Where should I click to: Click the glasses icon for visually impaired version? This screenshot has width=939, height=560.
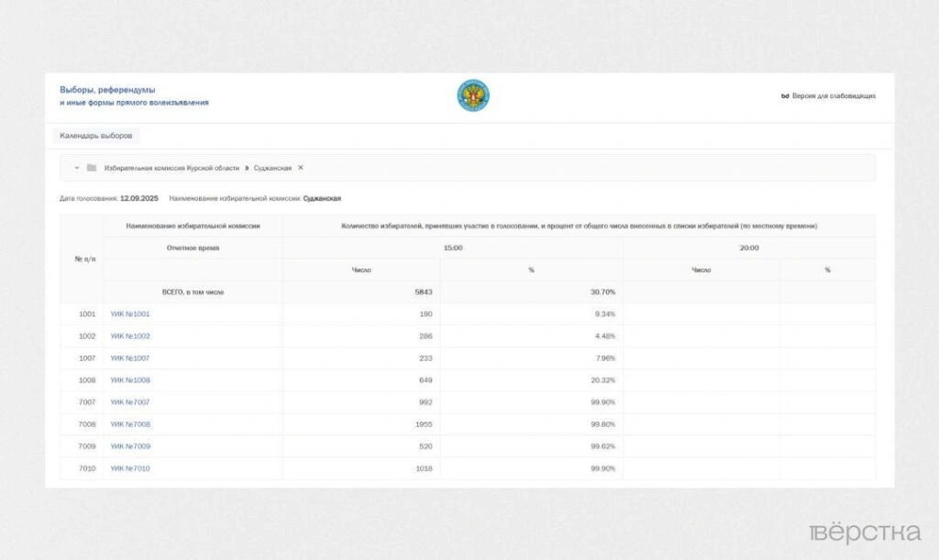point(785,95)
